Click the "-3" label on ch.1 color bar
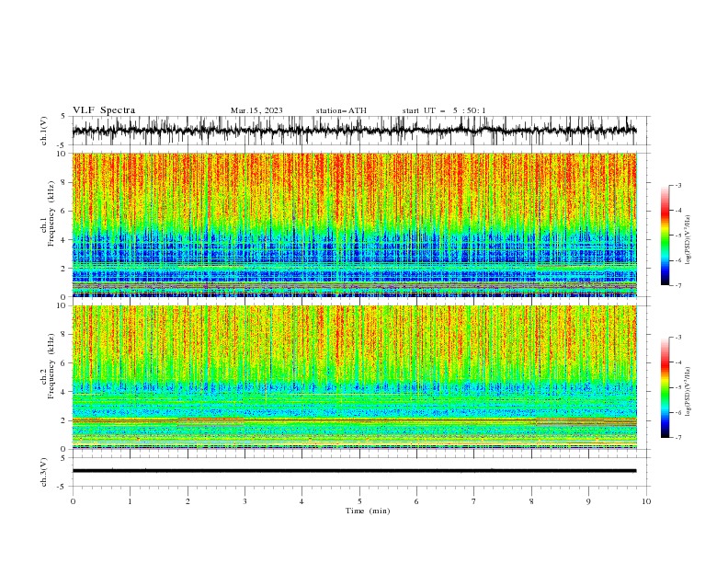The image size is (728, 563). point(678,185)
